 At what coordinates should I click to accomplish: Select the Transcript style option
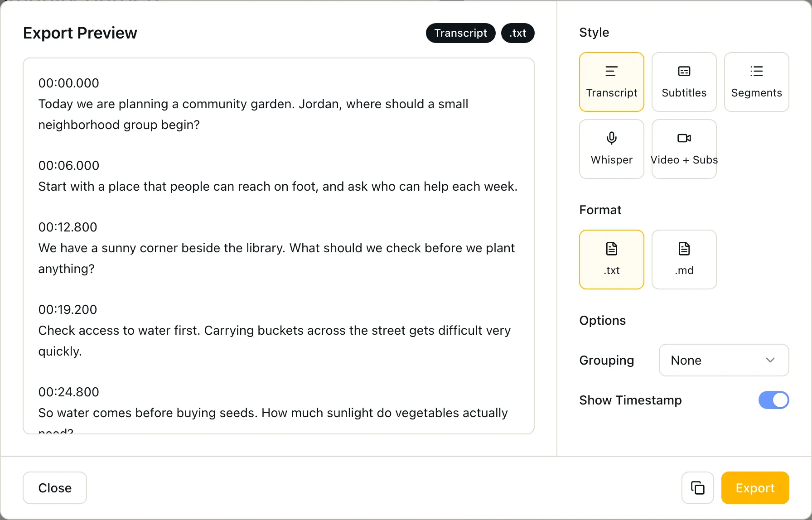[x=611, y=82]
